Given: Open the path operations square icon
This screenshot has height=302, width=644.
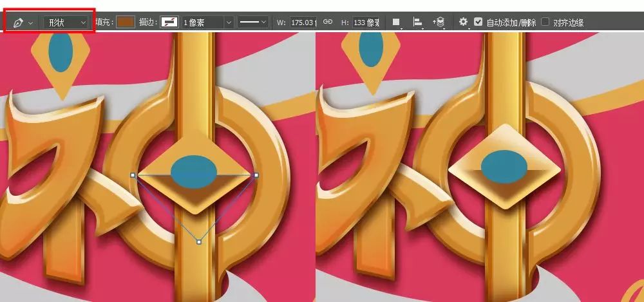Looking at the screenshot, I should pyautogui.click(x=396, y=23).
